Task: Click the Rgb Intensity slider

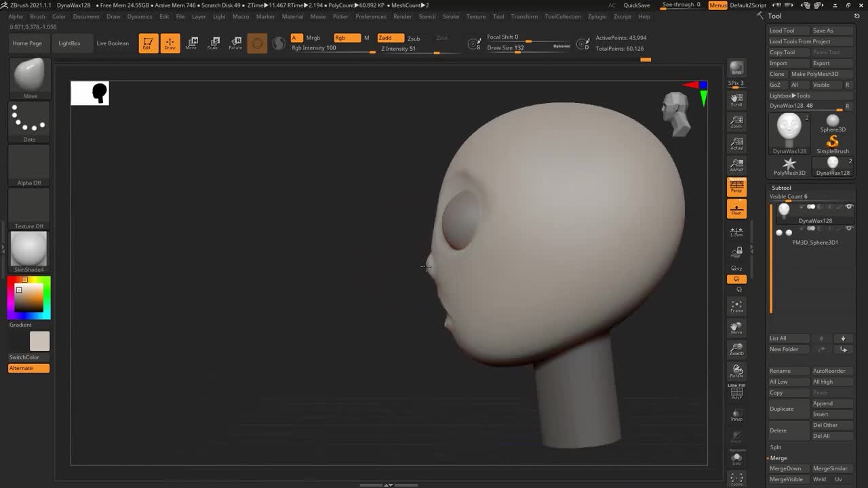Action: tap(333, 49)
